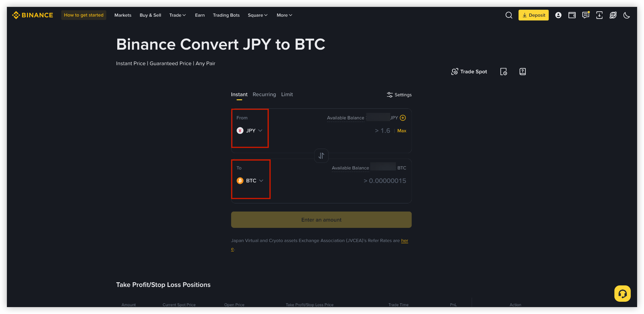
Task: Open the Convert FAQ help icon
Action: (523, 72)
